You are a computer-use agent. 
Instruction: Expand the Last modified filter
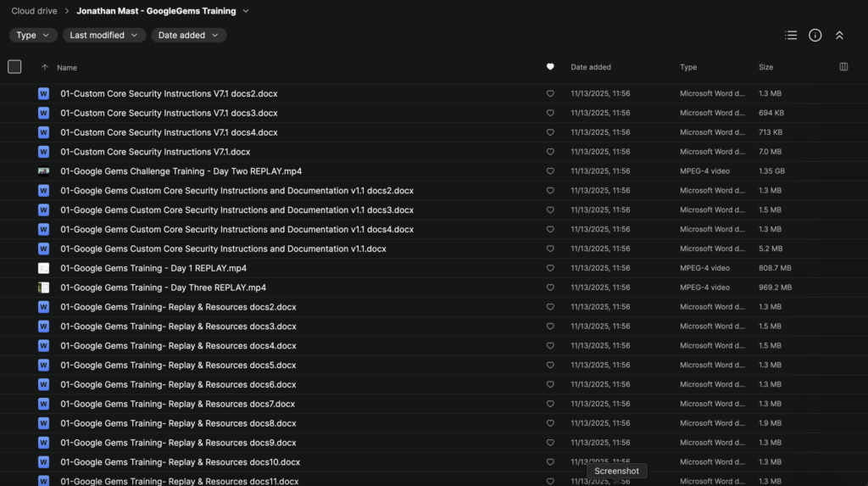tap(103, 36)
